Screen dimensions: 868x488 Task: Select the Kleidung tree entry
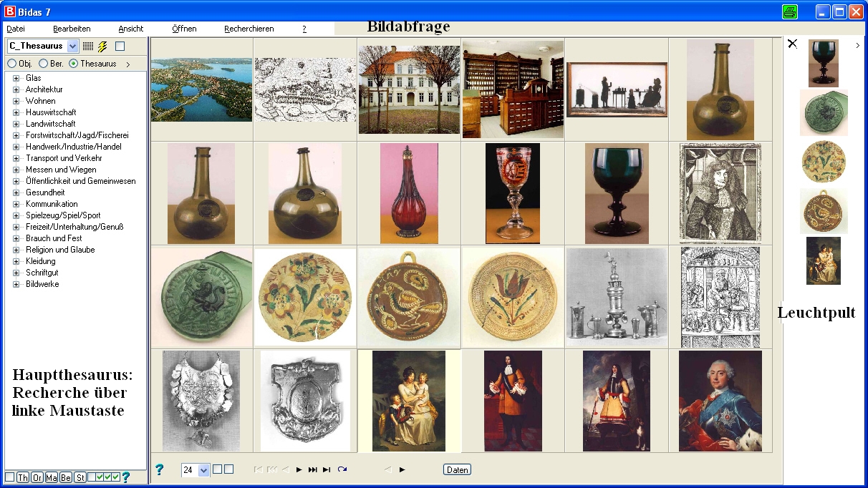click(x=40, y=261)
